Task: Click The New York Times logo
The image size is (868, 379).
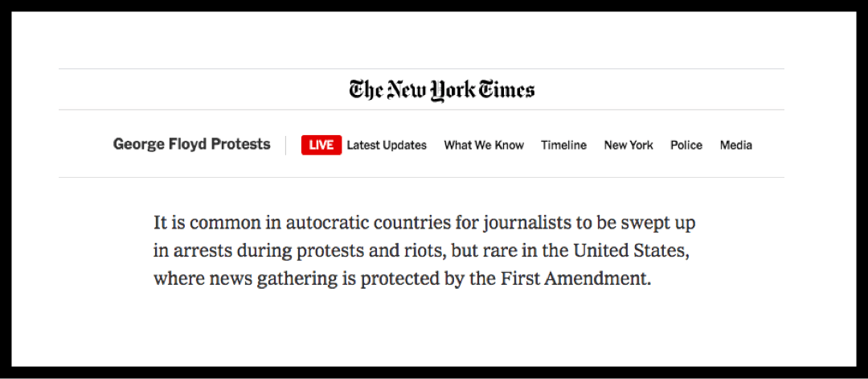Action: [441, 90]
